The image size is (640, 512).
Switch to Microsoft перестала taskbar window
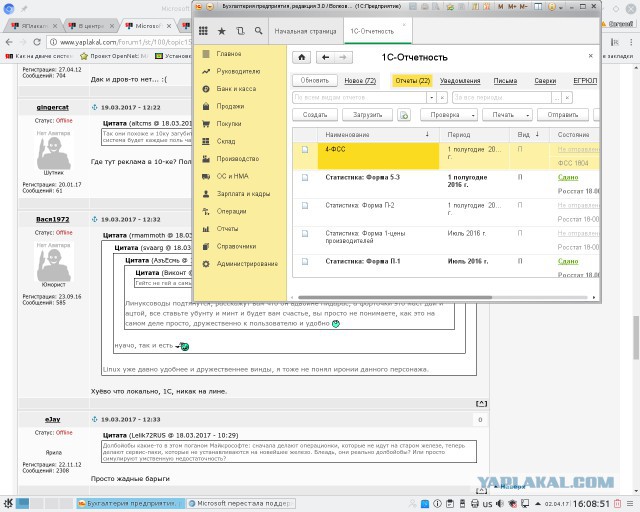[x=242, y=503]
